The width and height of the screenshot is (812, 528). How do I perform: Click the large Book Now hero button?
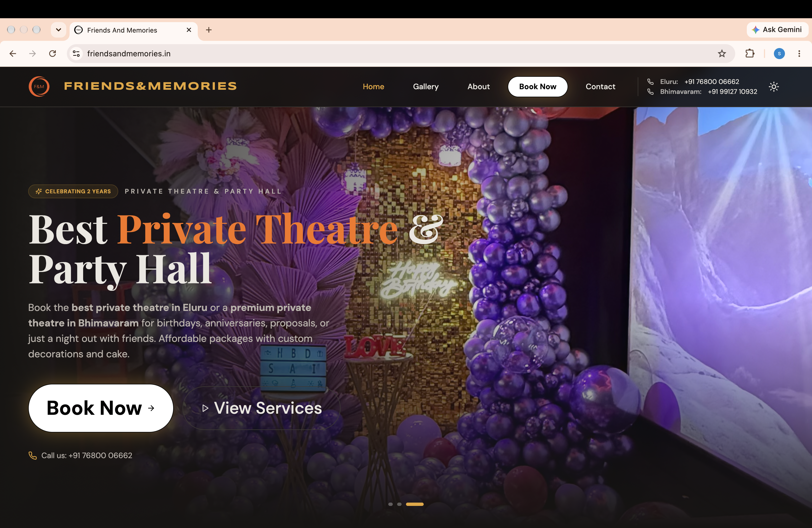click(x=101, y=408)
